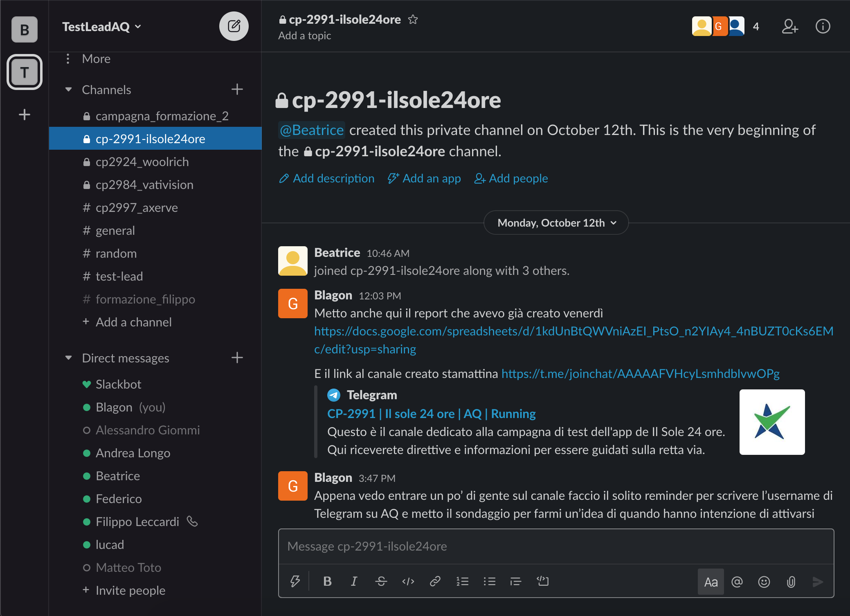The image size is (850, 616).
Task: Open channel details info icon
Action: [823, 27]
